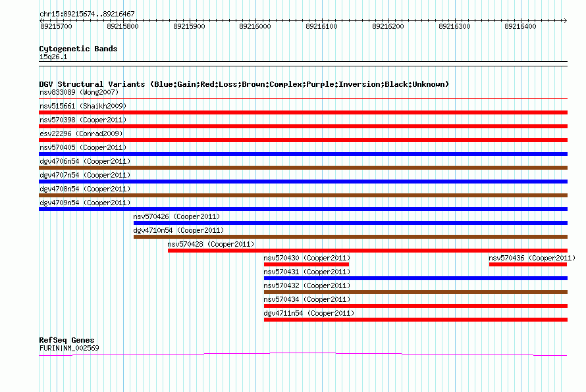Open the FURIN|NM_002569 gene label
The image size is (586, 392).
(69, 349)
